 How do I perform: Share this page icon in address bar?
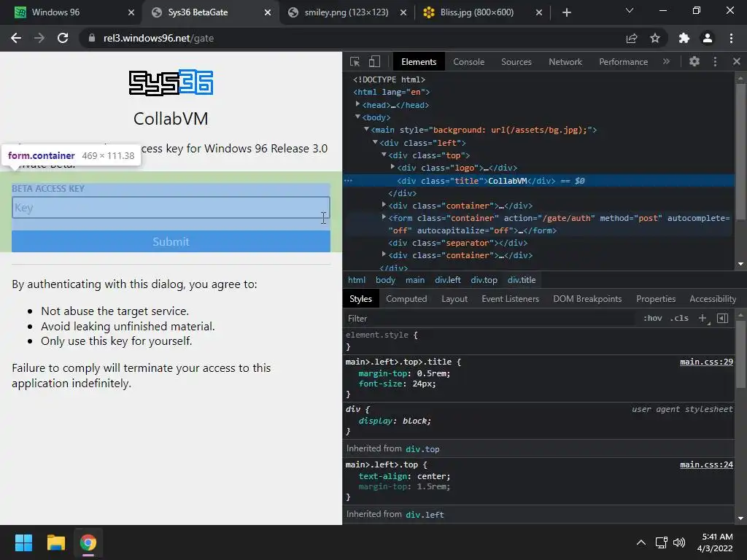point(632,38)
